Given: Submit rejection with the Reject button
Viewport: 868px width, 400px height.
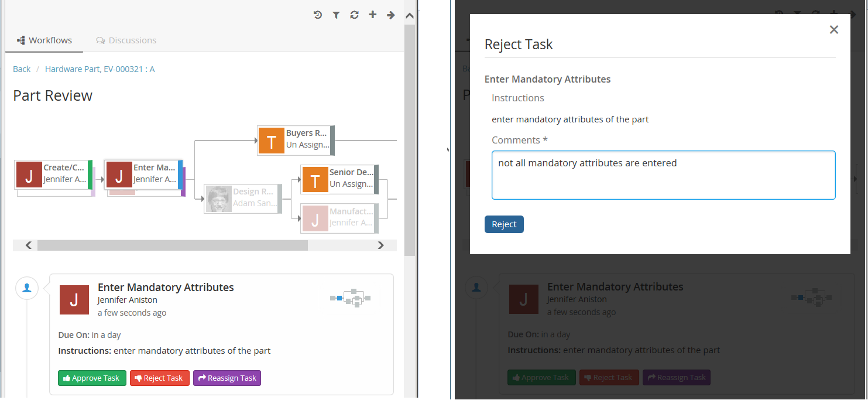Looking at the screenshot, I should point(504,224).
